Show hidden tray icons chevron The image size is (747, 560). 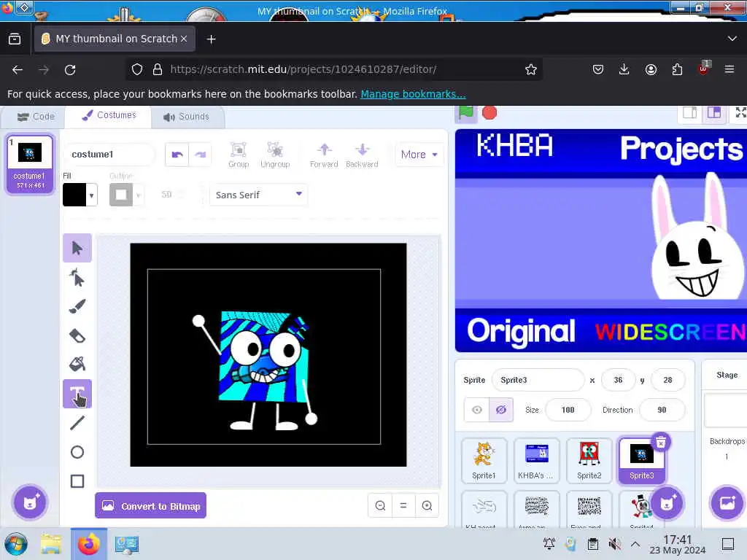[x=635, y=544]
